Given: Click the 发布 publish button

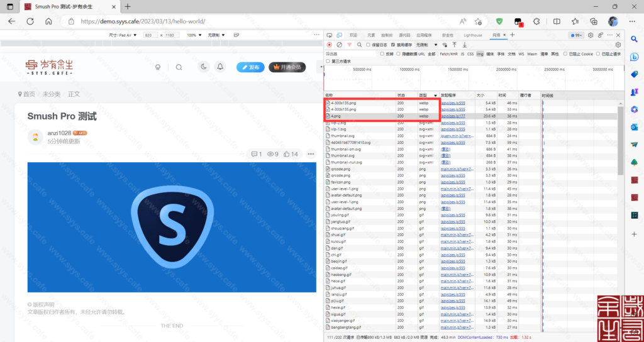Looking at the screenshot, I should 250,67.
